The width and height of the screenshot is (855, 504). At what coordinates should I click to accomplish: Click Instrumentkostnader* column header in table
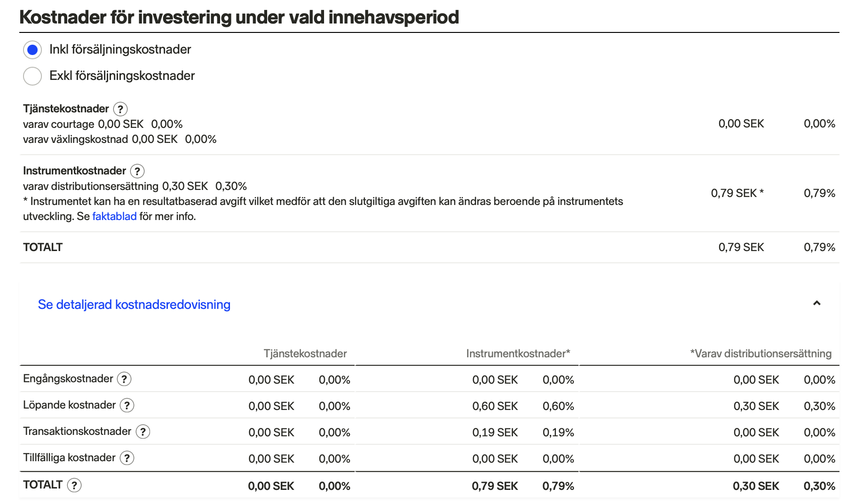[x=518, y=354]
